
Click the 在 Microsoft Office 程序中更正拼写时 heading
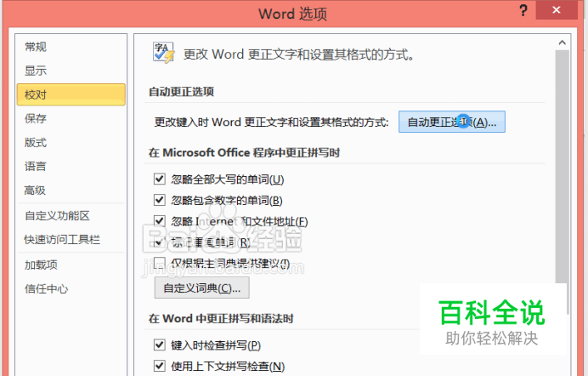[x=244, y=153]
